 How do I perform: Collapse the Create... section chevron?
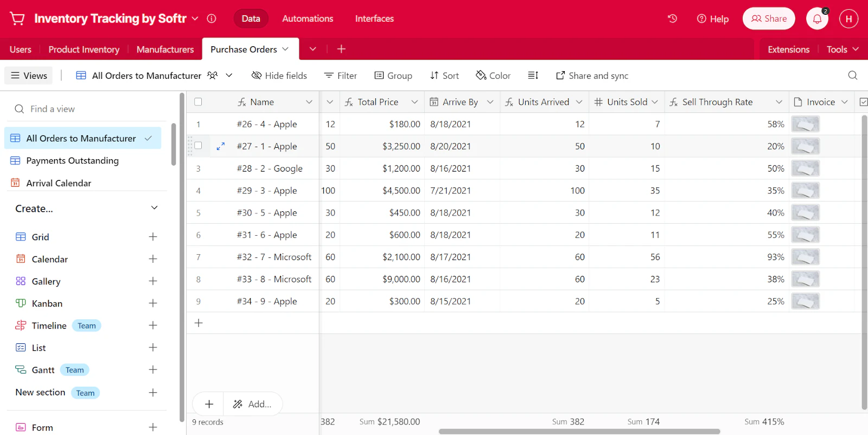click(x=154, y=208)
